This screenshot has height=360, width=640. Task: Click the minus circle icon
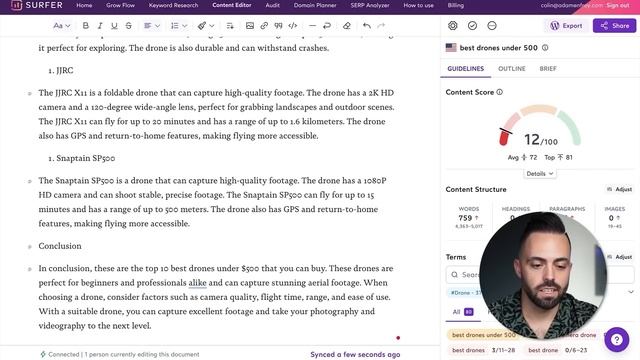(x=492, y=26)
